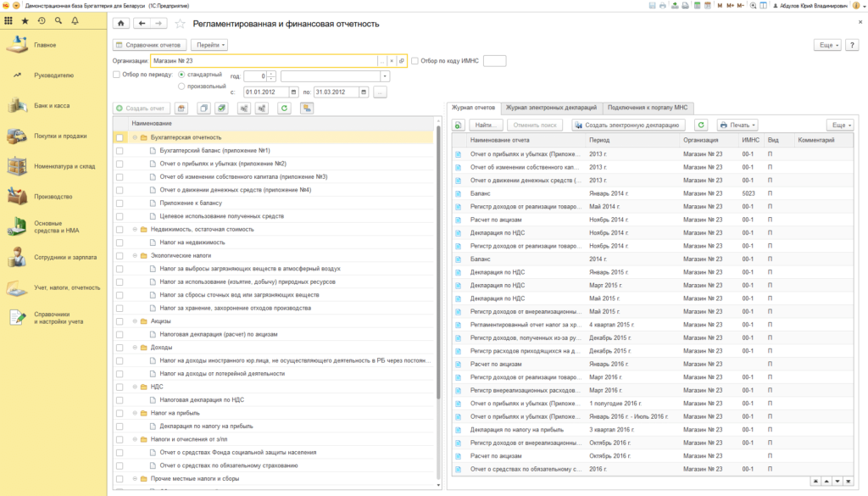Toggle Отбор по коду ИМНС checkbox
Screen dimensions: 868x496
tap(415, 61)
